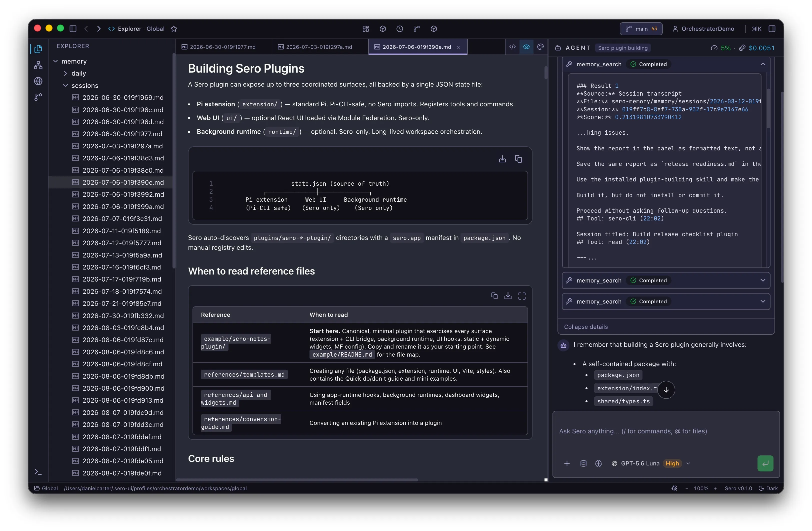Send message with green submit button
This screenshot has height=531, width=812.
point(765,463)
